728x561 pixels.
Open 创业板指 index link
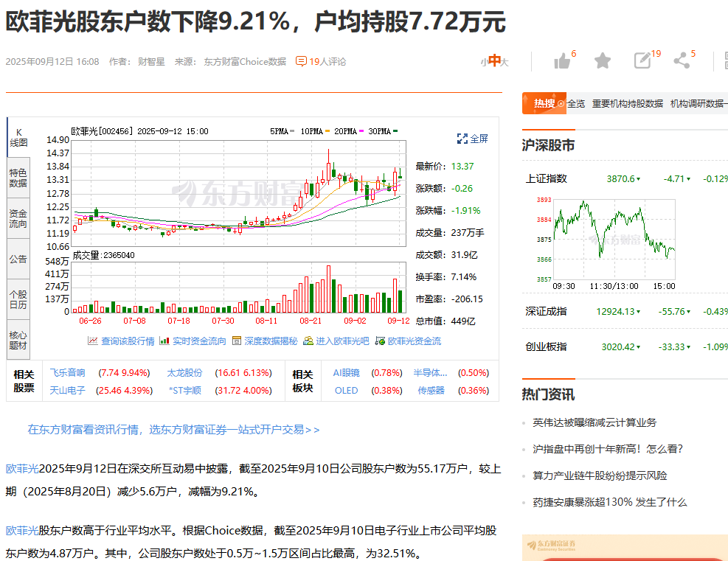[x=546, y=346]
